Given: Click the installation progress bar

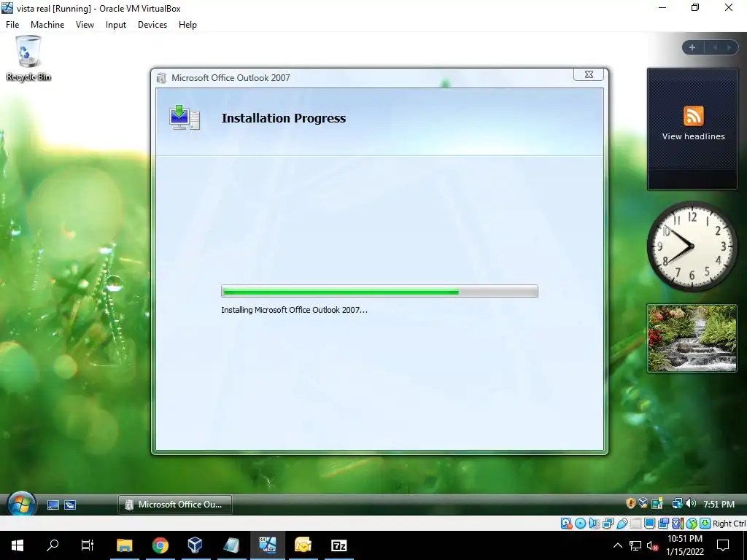Looking at the screenshot, I should coord(379,291).
